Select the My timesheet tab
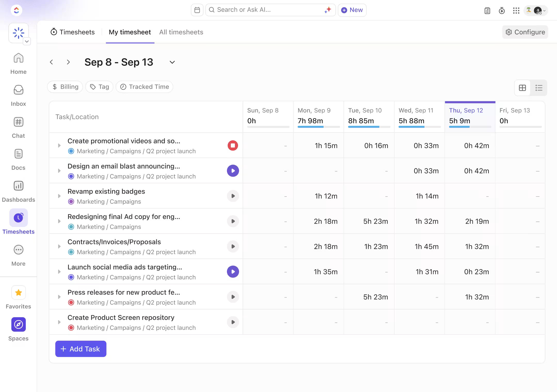Screen dimensions: 557x392 pyautogui.click(x=130, y=32)
